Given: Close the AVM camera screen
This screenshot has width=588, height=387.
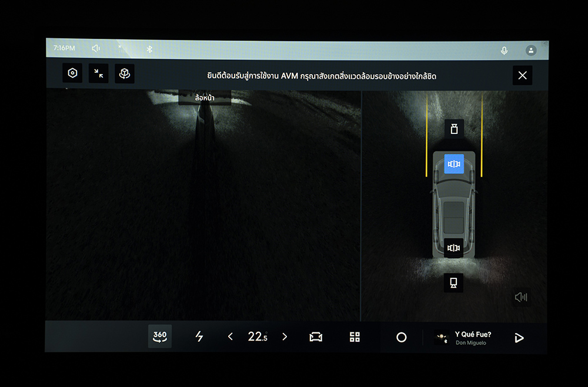Looking at the screenshot, I should point(522,75).
